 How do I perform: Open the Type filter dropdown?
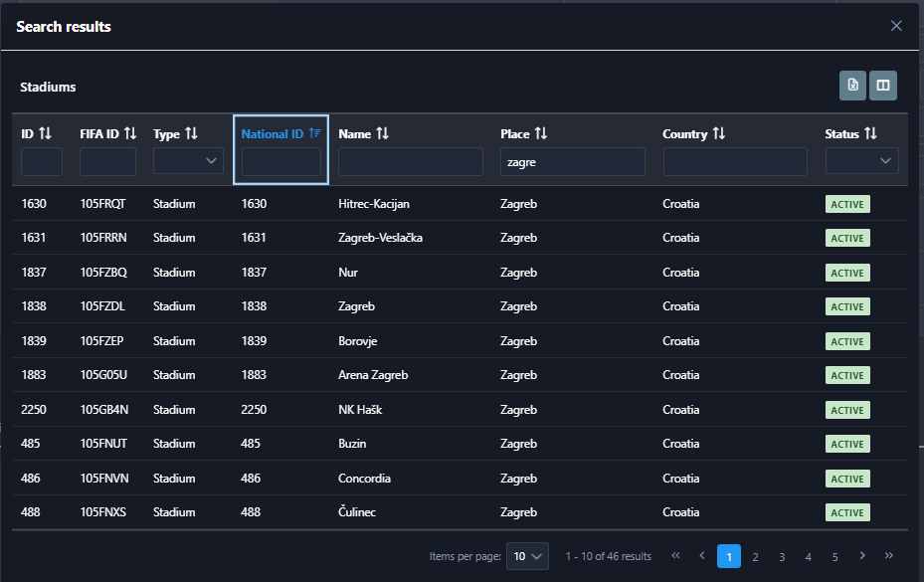pyautogui.click(x=188, y=161)
